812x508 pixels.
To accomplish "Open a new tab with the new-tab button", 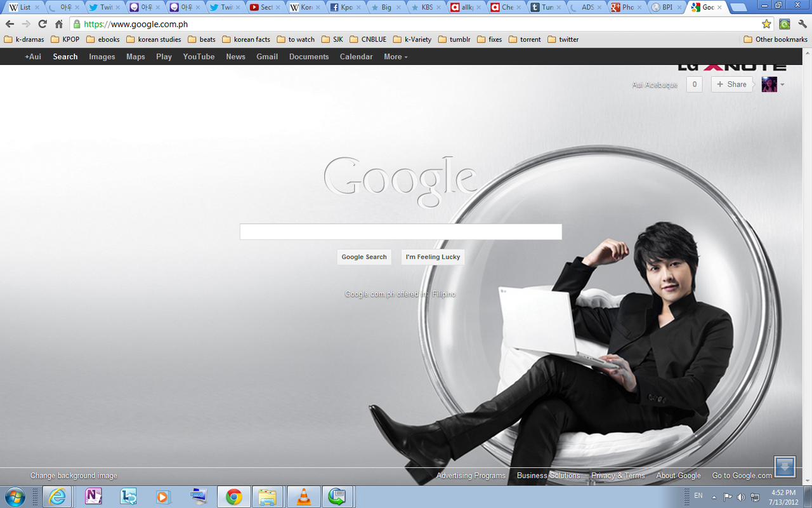I will [738, 8].
